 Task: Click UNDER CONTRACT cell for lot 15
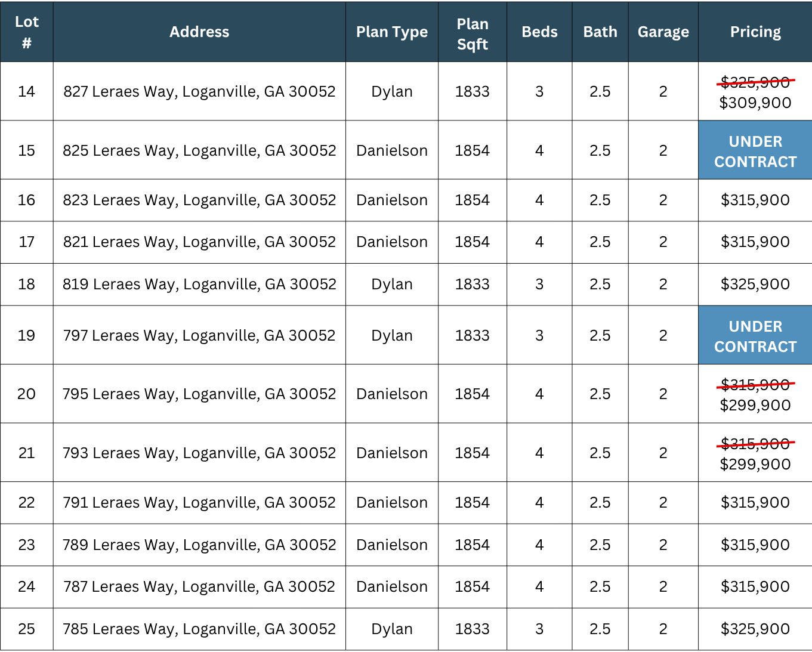click(x=755, y=150)
